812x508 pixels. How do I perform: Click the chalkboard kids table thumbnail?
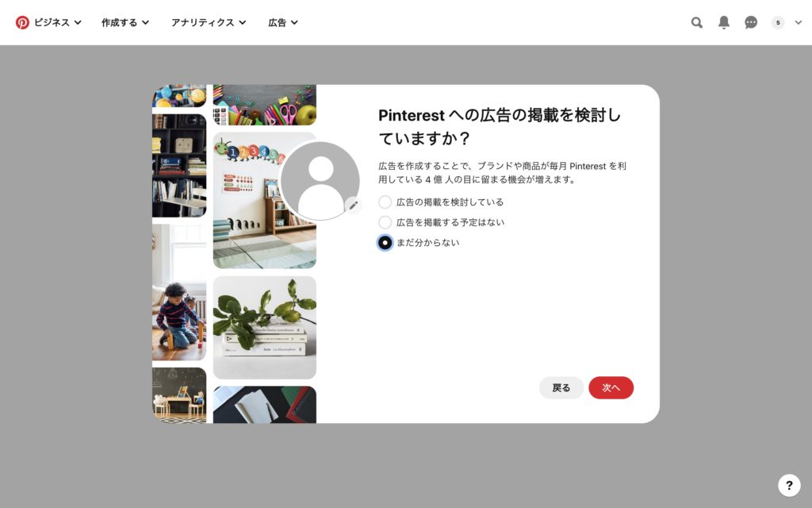click(179, 395)
